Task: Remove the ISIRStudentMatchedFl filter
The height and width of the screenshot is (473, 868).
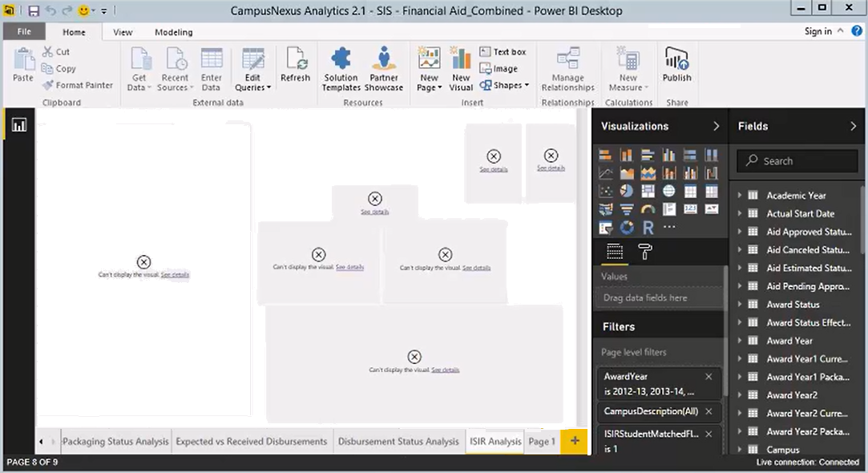Action: 709,435
